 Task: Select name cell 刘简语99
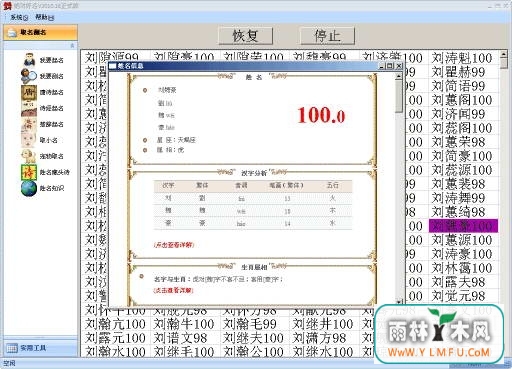(463, 86)
